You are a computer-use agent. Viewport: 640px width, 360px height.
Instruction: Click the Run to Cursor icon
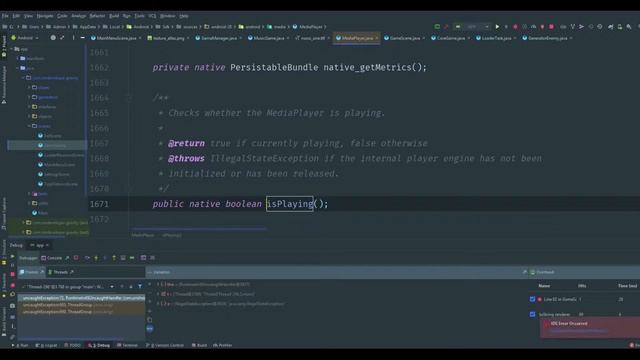pyautogui.click(x=132, y=258)
